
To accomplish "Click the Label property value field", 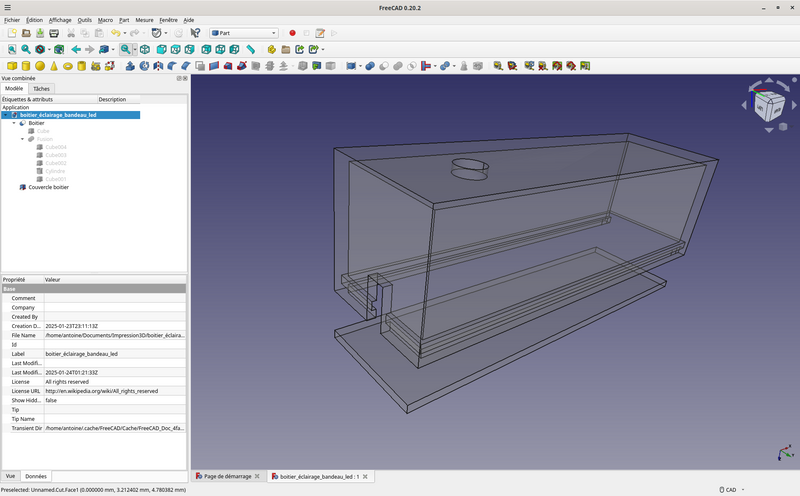I will pos(115,354).
